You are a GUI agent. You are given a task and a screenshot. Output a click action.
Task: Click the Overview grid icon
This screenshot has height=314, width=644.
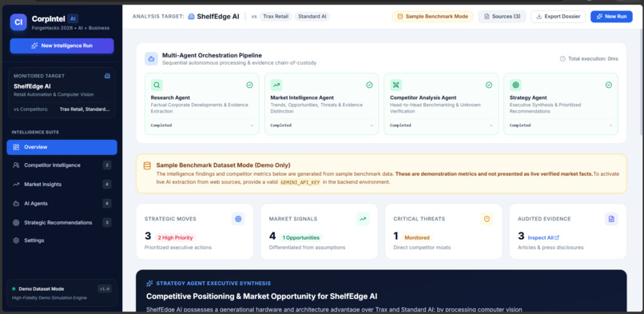[16, 147]
